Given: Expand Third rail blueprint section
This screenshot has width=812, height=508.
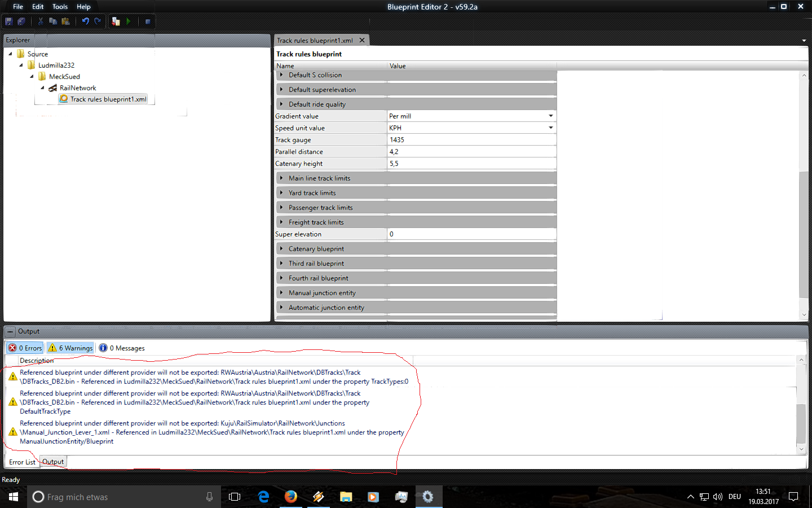Looking at the screenshot, I should [281, 263].
